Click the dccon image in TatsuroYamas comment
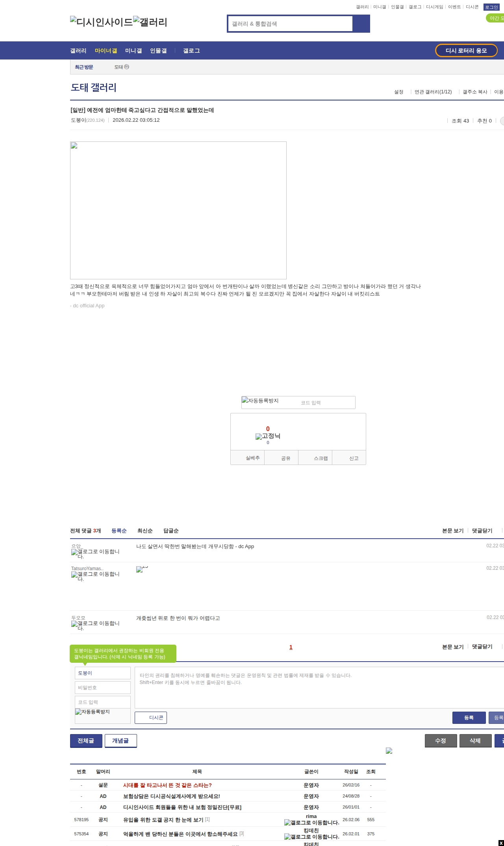This screenshot has height=846, width=504. 142,569
